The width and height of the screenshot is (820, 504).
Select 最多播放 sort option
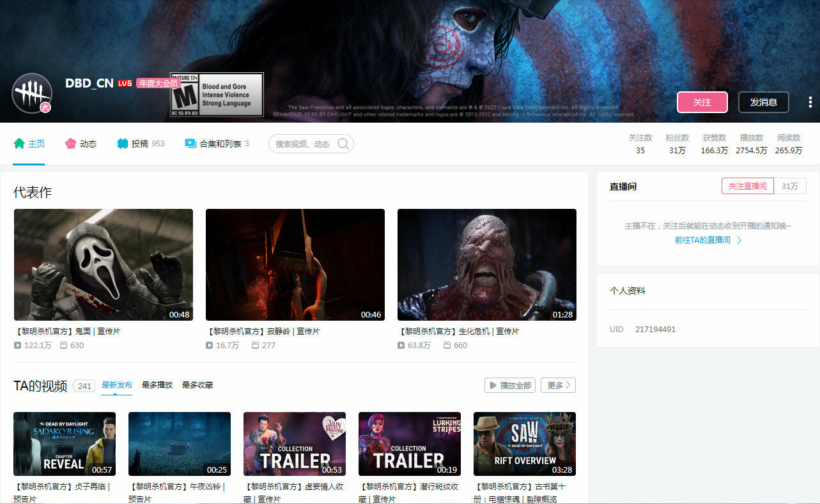(157, 385)
